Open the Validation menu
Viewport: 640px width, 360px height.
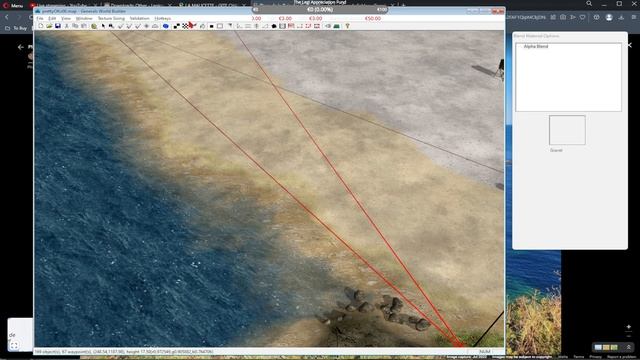point(140,18)
